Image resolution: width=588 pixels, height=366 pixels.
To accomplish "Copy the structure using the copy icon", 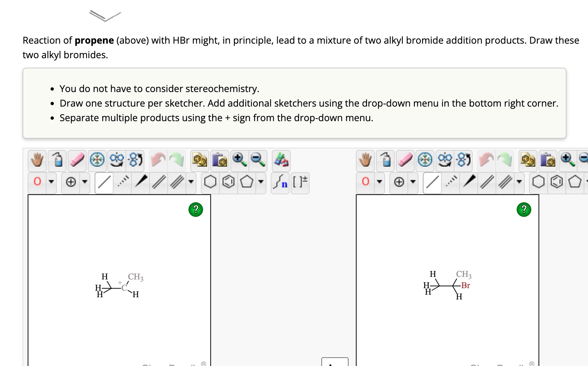I will pyautogui.click(x=199, y=160).
